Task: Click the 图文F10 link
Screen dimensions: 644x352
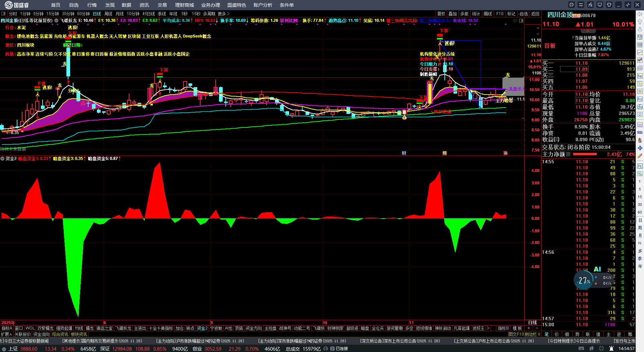Action: tap(516, 334)
